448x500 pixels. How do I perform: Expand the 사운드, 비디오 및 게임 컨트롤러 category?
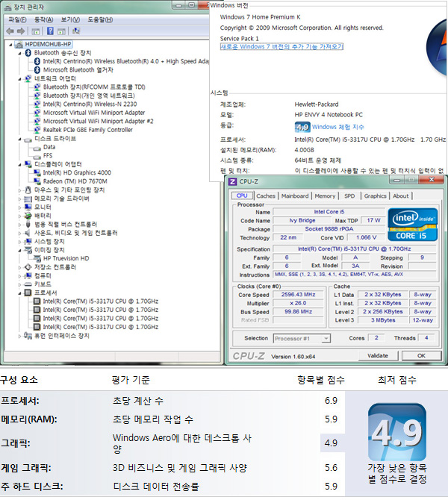click(x=19, y=234)
